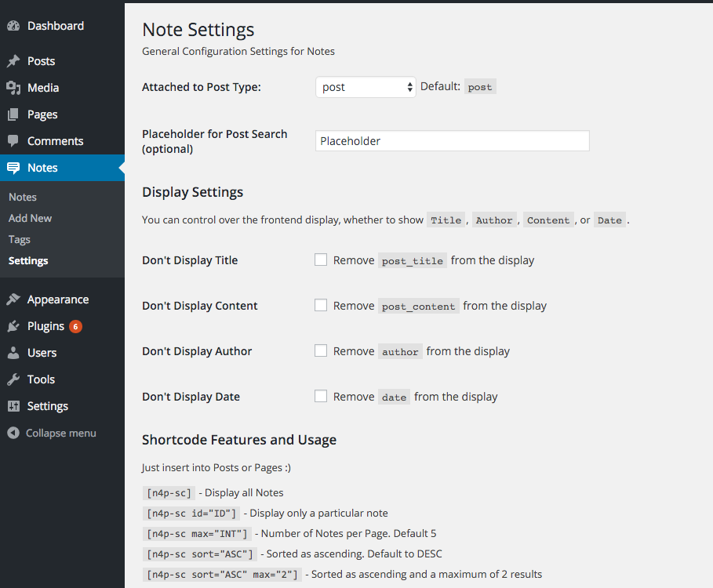Open the Tags submenu link
Viewport: 713px width, 588px height.
coord(20,239)
